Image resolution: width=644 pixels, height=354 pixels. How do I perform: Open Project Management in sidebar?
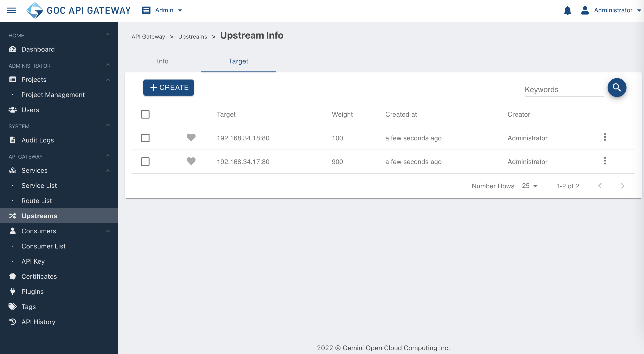coord(53,95)
